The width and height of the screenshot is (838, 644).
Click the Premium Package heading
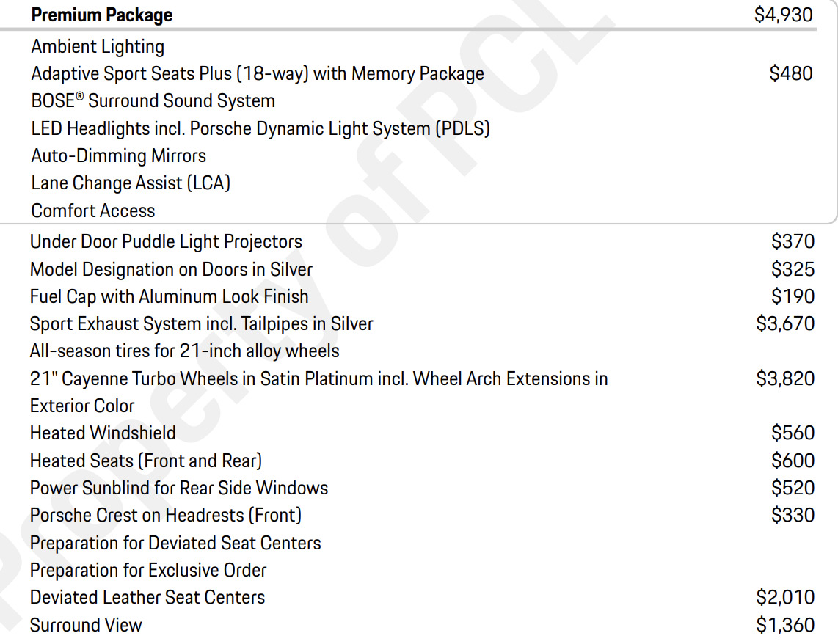coord(101,15)
